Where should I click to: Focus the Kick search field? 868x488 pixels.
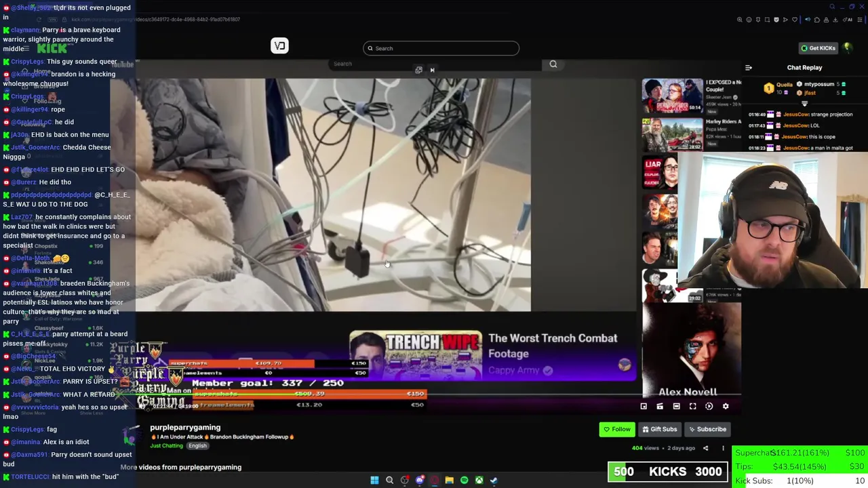click(x=441, y=48)
